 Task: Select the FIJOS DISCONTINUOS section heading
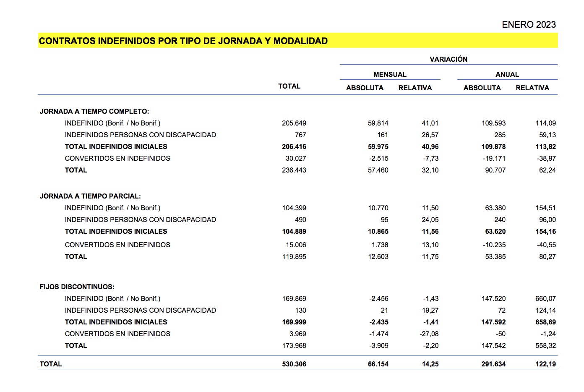click(77, 287)
